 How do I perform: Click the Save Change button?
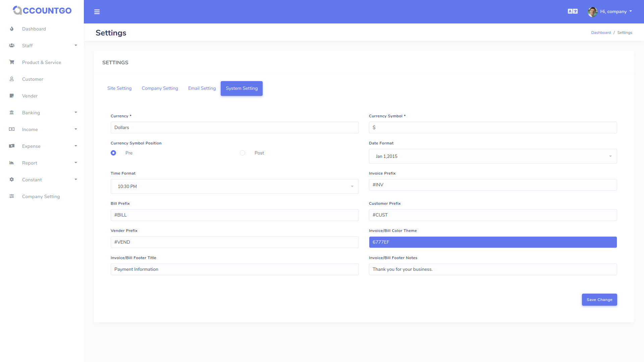tap(599, 300)
